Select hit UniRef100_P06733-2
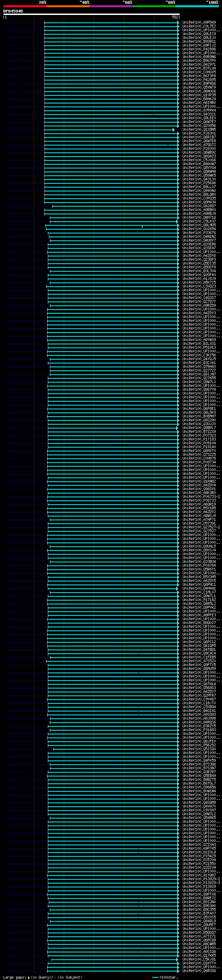The width and height of the screenshot is (222, 980). coord(201,496)
